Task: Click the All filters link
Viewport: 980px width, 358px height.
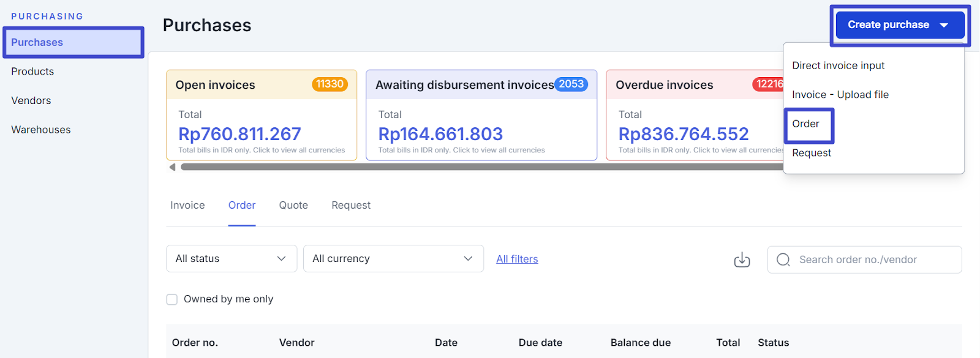Action: [x=517, y=259]
